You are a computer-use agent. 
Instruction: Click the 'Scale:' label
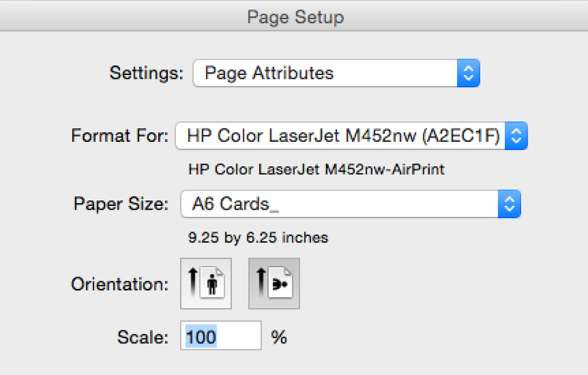pos(143,337)
